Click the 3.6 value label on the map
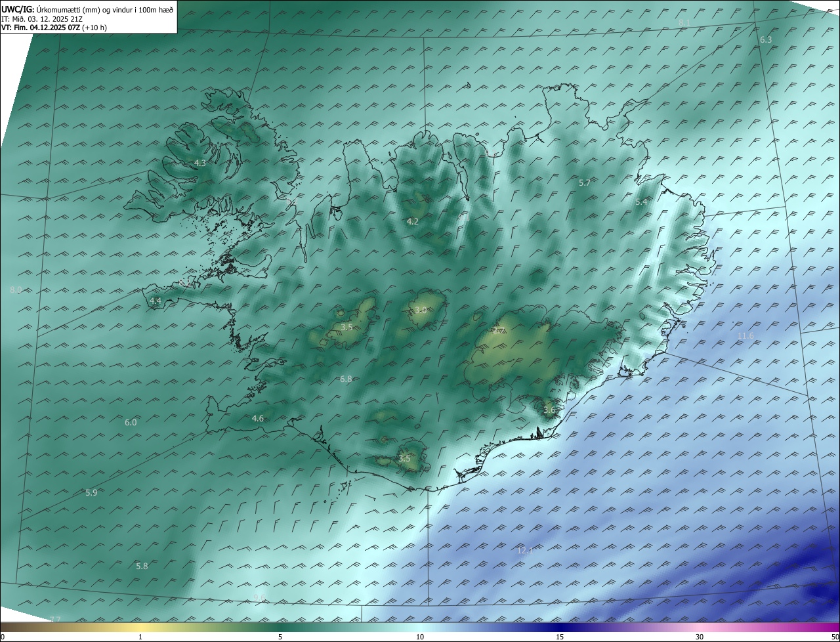The image size is (840, 642). coord(549,410)
